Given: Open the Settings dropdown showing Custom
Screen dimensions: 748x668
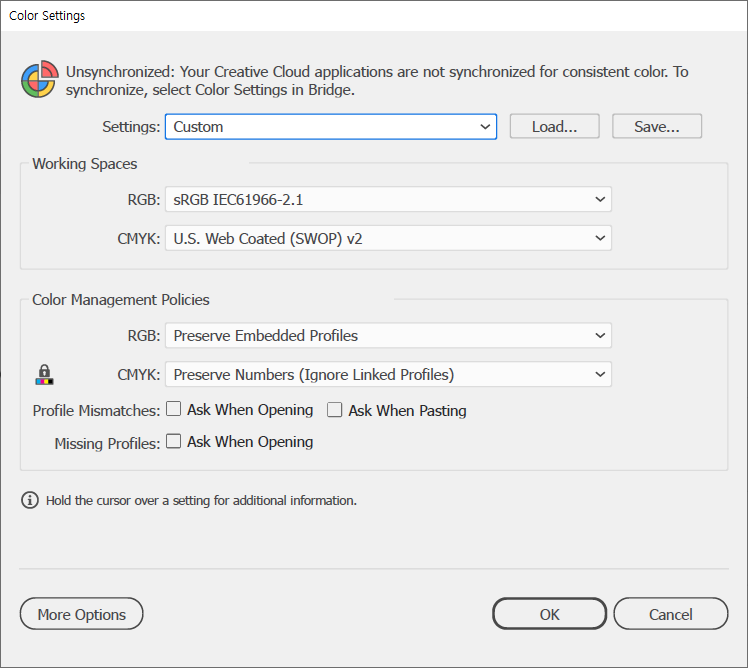Looking at the screenshot, I should pyautogui.click(x=330, y=127).
